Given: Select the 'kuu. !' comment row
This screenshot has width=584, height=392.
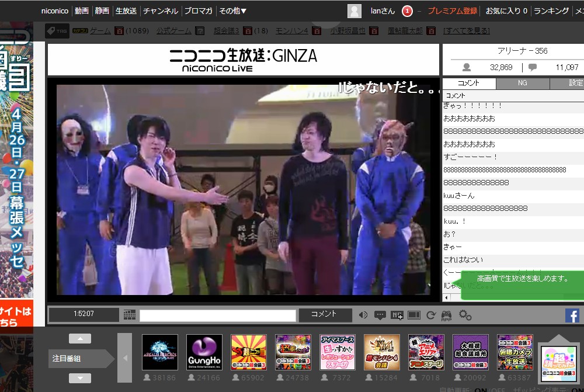Looking at the screenshot, I should (x=513, y=221).
